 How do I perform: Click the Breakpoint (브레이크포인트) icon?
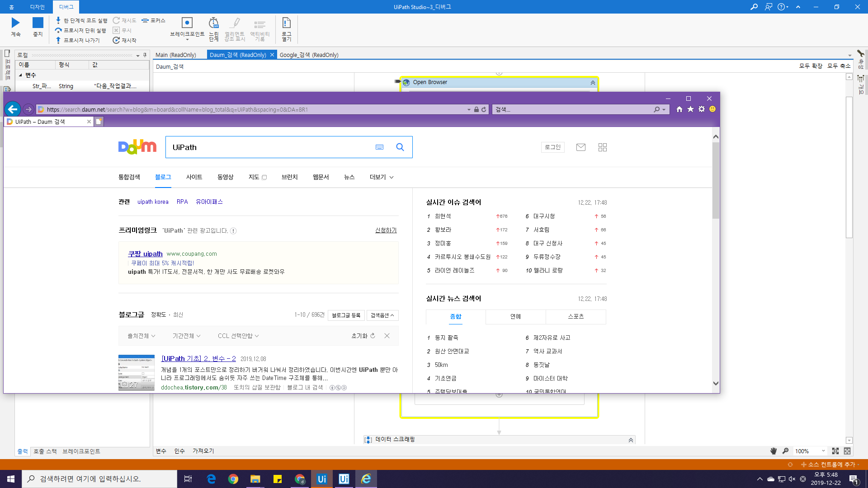point(187,23)
